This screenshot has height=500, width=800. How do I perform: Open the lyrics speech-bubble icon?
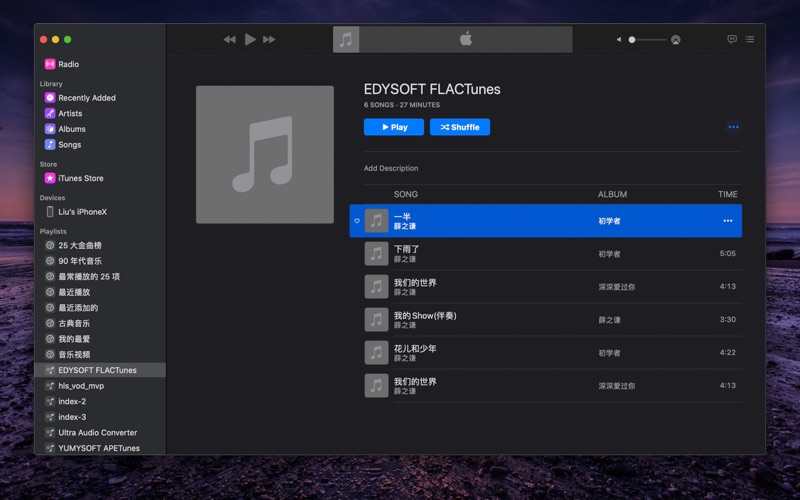click(732, 39)
